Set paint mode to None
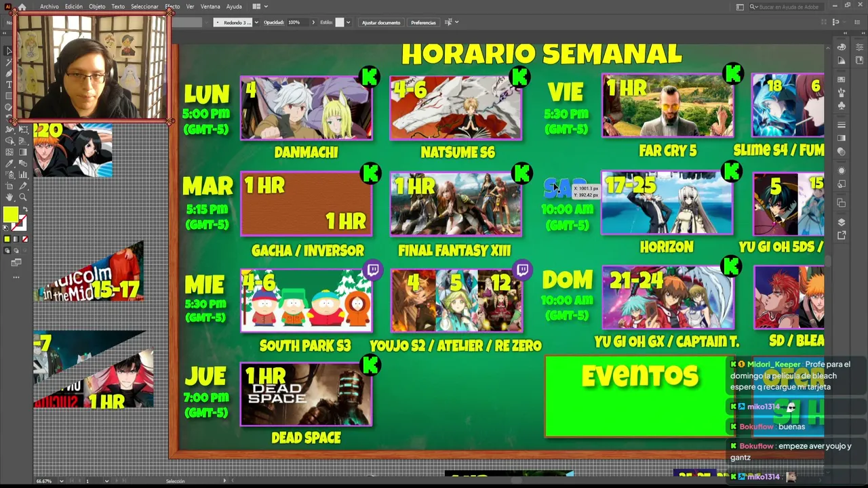 click(25, 239)
